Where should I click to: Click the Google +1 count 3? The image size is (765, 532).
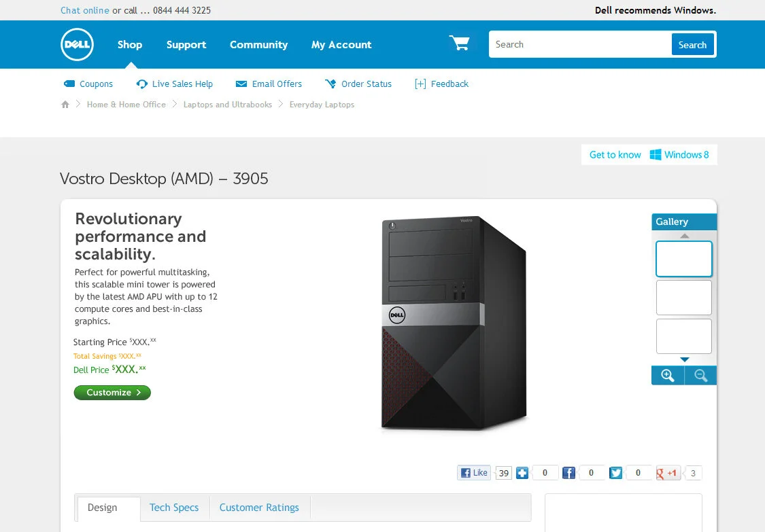pyautogui.click(x=694, y=473)
